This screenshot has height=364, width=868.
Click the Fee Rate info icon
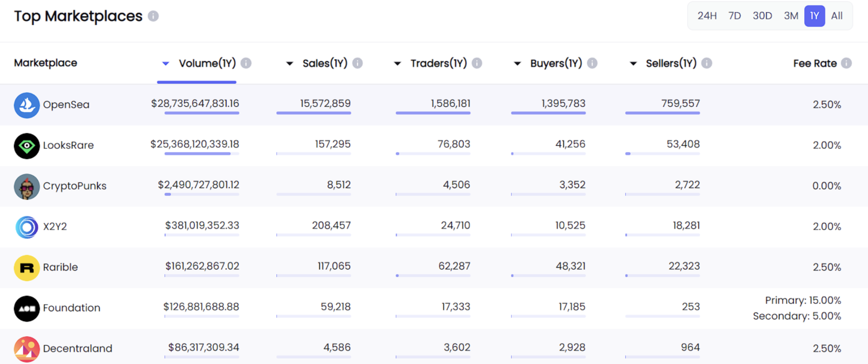point(846,63)
